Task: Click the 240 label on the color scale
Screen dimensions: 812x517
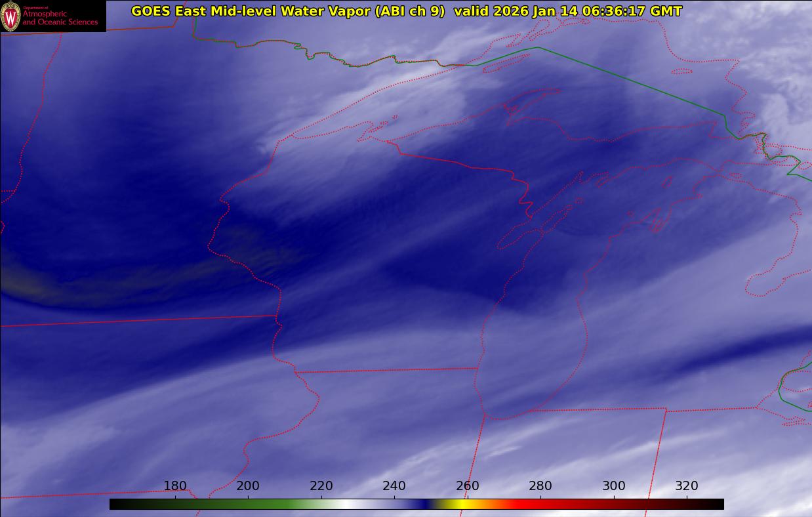Action: click(394, 486)
